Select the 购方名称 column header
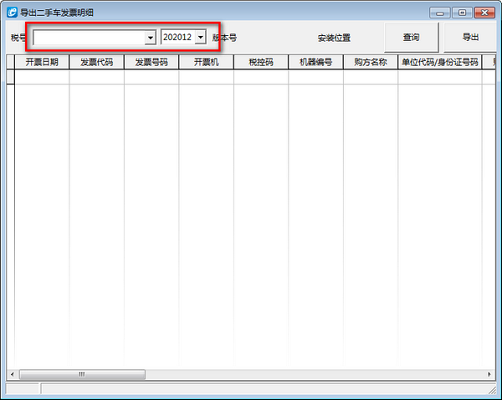The width and height of the screenshot is (502, 400). pos(370,62)
